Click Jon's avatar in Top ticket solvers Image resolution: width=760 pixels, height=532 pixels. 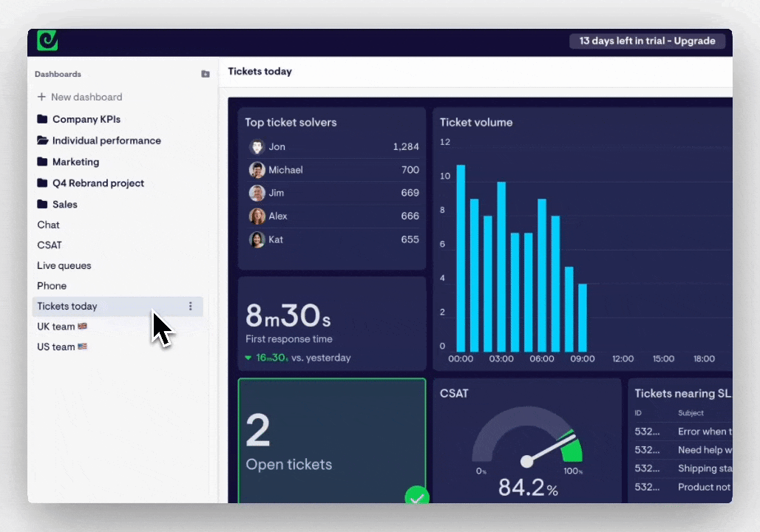[x=257, y=146]
